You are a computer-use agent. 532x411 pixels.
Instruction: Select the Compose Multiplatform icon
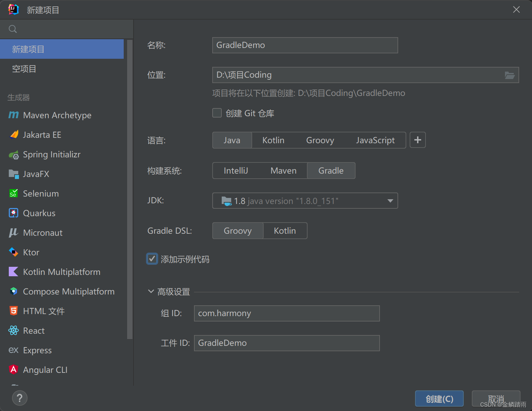coord(14,291)
